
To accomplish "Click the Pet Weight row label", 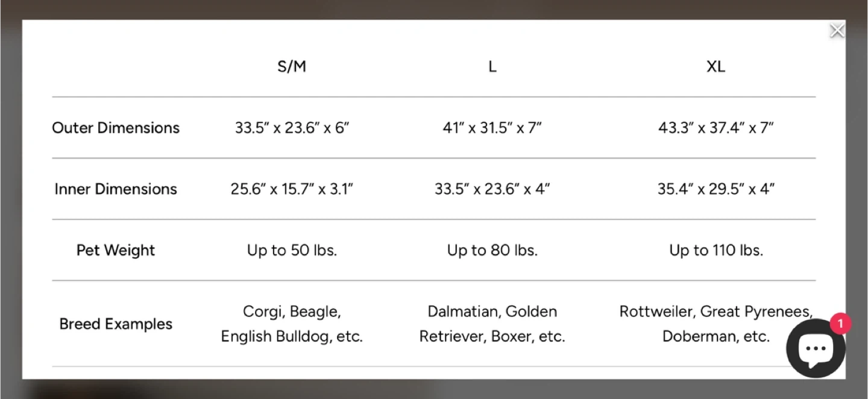I will 116,250.
